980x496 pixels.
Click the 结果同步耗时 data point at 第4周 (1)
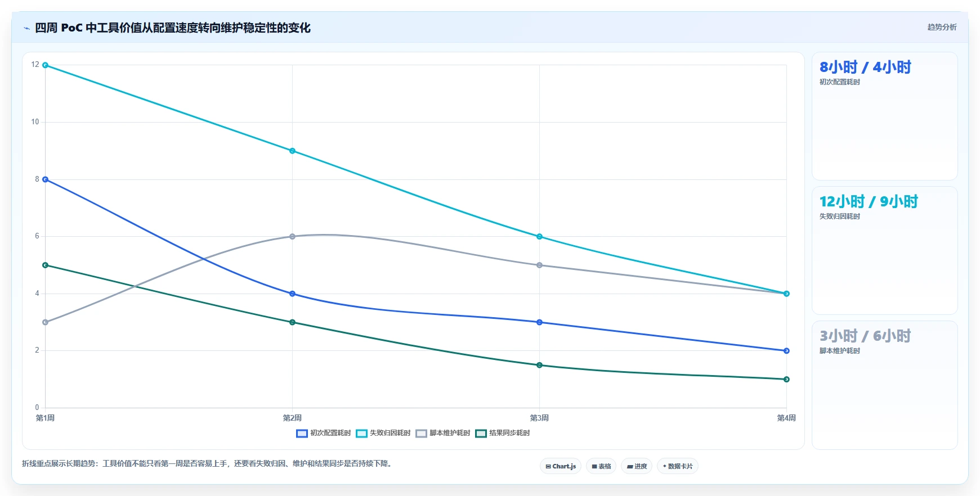tap(786, 379)
